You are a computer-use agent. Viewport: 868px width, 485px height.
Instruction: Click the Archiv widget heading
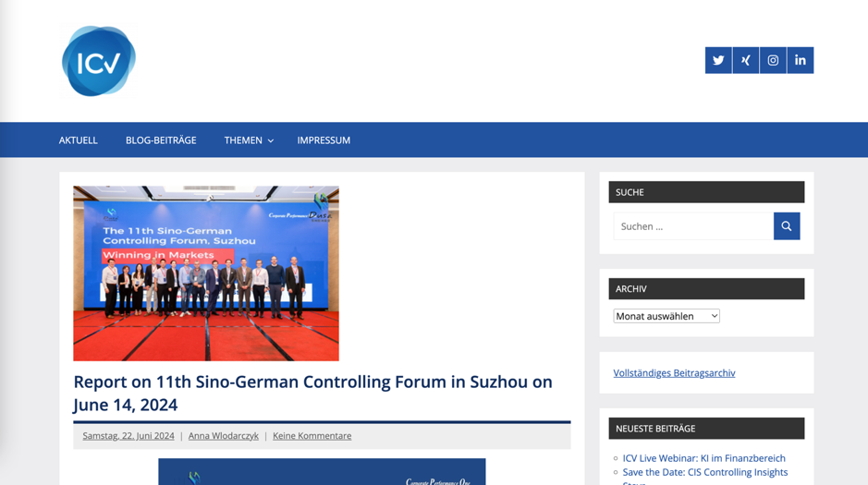click(x=706, y=288)
